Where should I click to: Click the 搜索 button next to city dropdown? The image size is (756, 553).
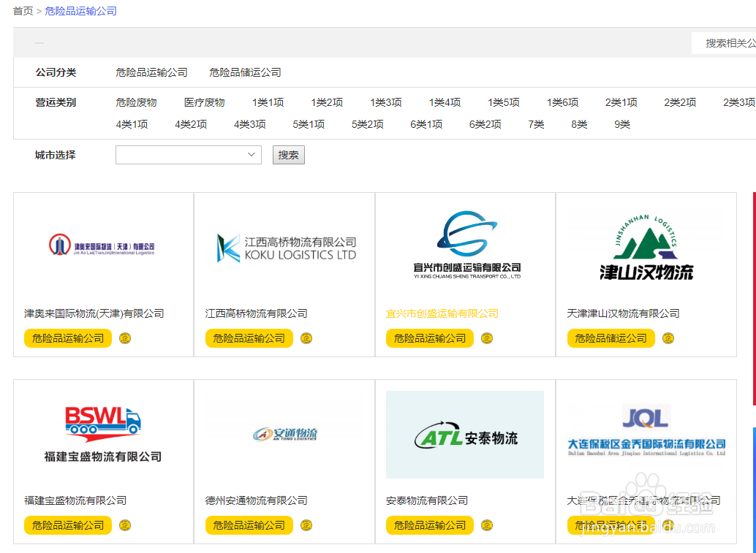pos(288,155)
